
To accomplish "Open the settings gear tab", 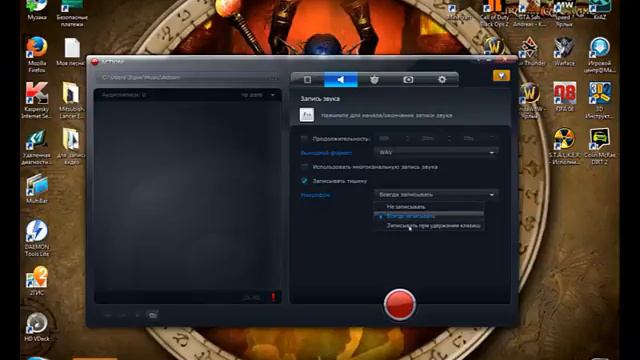I will tap(442, 80).
